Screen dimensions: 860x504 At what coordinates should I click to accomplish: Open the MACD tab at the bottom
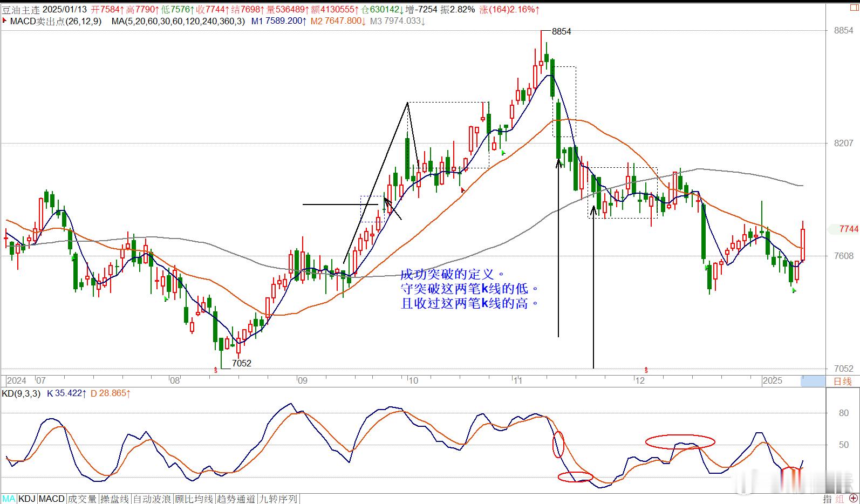tap(52, 499)
